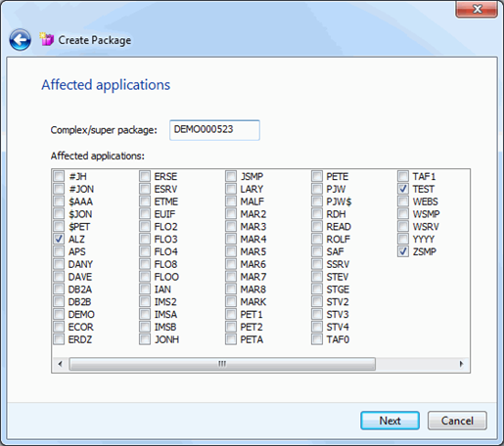Check the DEMO application checkbox

tap(59, 314)
